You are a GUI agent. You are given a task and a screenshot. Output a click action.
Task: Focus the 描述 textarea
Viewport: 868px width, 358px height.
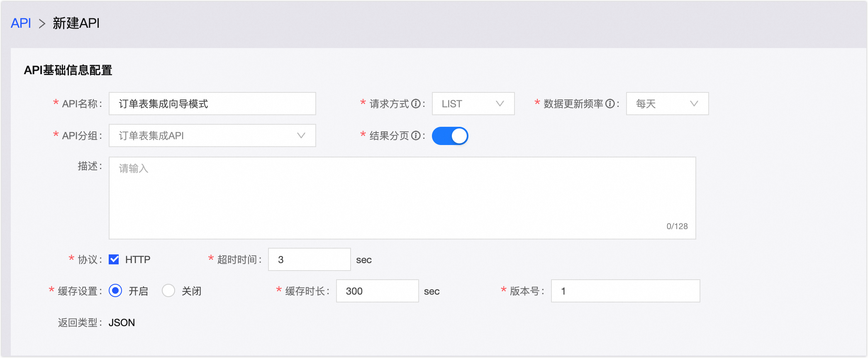[402, 198]
